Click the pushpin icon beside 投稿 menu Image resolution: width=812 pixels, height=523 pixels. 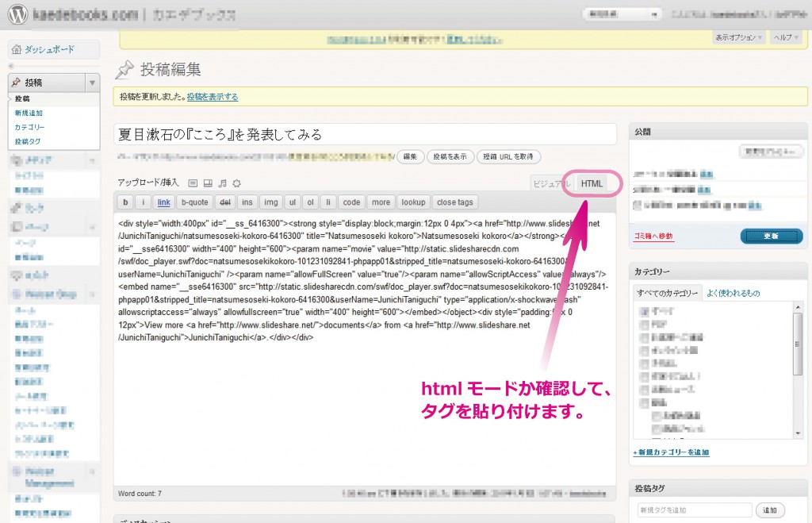(x=16, y=83)
